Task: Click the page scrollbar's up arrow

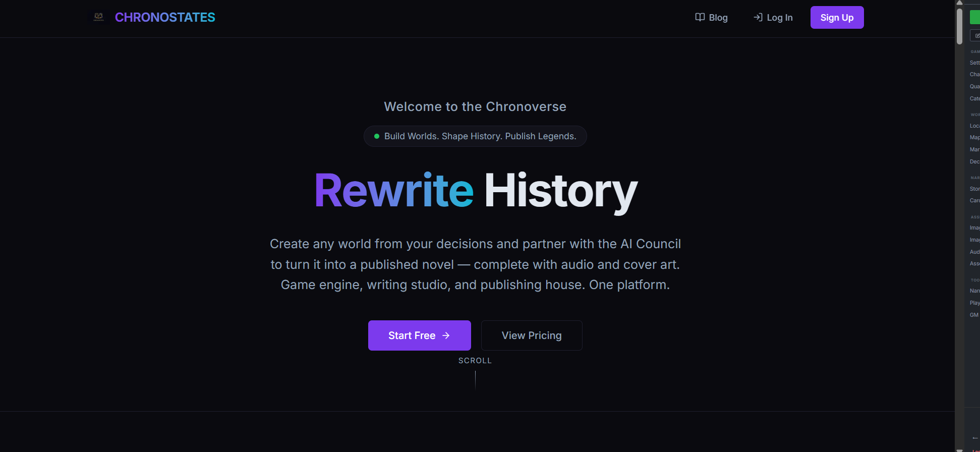Action: pos(959,3)
